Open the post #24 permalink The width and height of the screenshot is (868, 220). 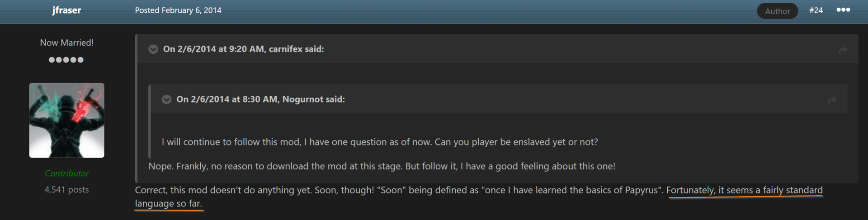(x=816, y=10)
